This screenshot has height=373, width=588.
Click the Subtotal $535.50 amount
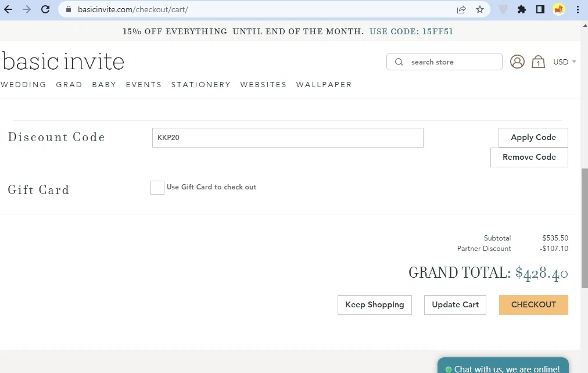555,238
